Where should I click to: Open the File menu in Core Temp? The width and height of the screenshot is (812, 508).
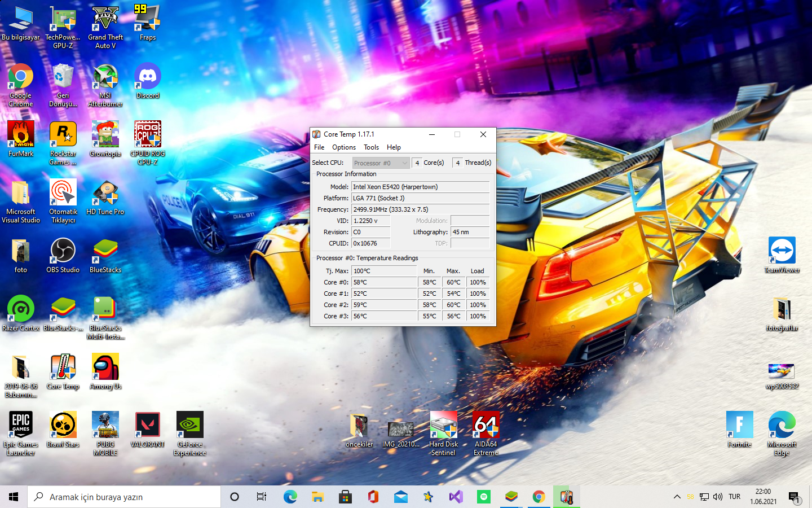coord(319,147)
